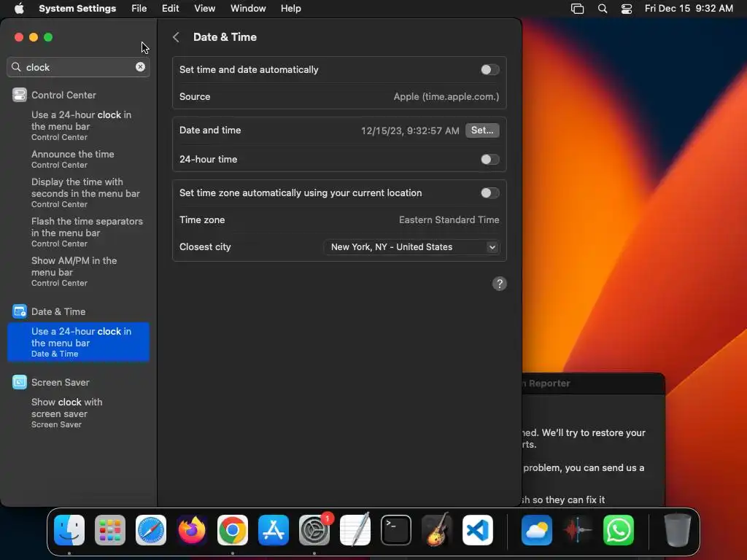The height and width of the screenshot is (560, 747).
Task: Open Google Chrome in the Dock
Action: tap(233, 530)
